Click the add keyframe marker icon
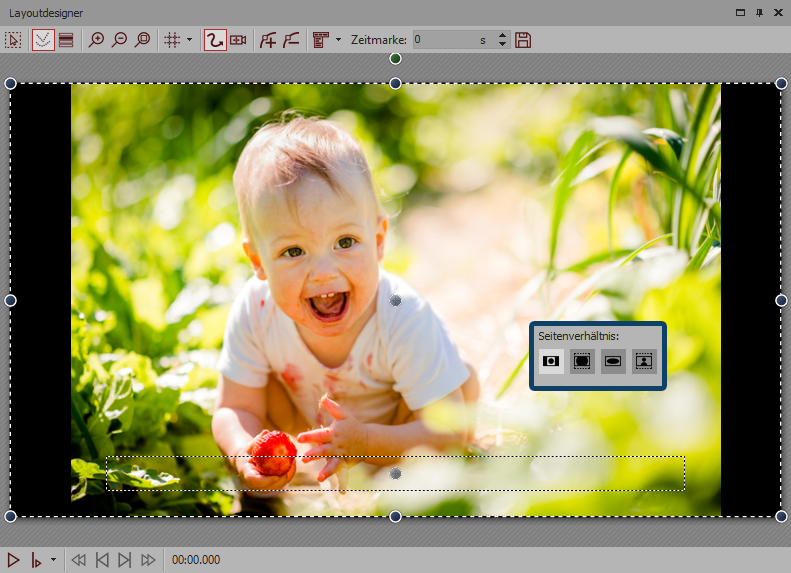The height and width of the screenshot is (573, 791). point(267,40)
